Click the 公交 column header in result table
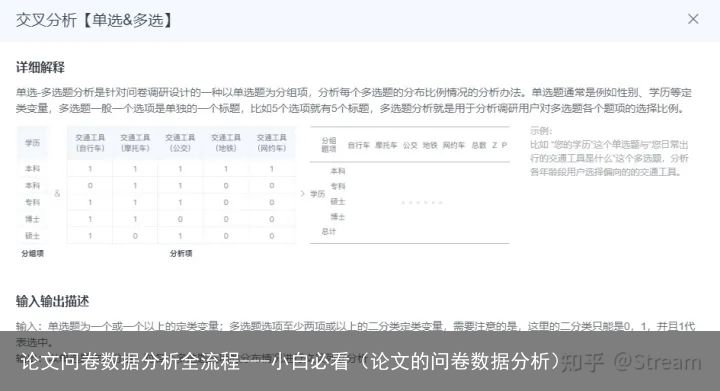Screen dimensions: 720x391 tap(410, 145)
